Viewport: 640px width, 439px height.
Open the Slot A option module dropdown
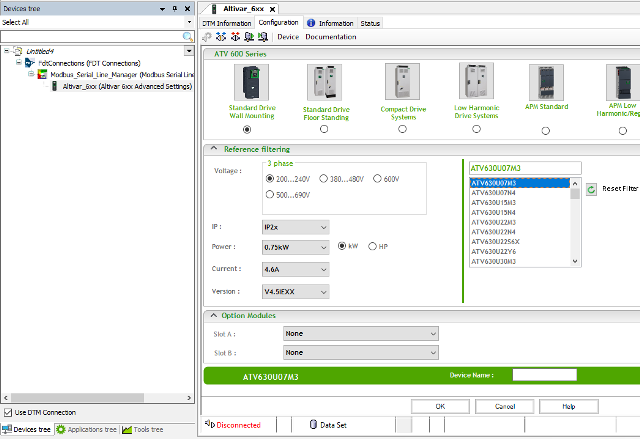(360, 333)
